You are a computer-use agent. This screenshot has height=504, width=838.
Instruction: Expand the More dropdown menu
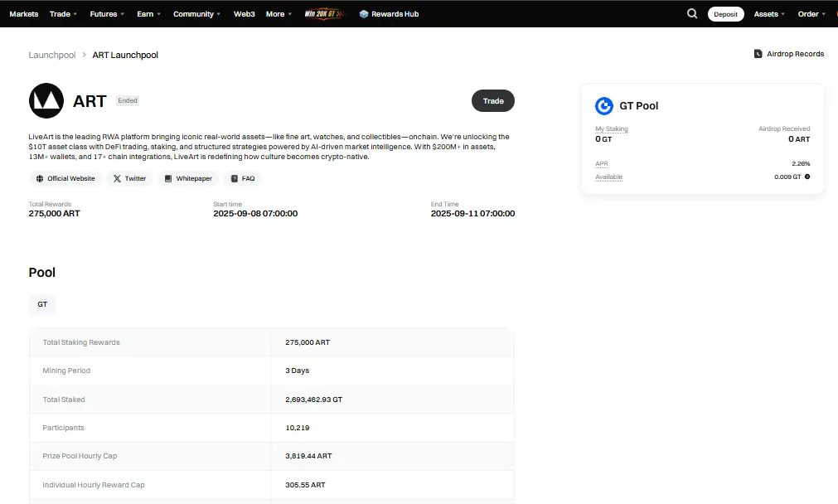point(279,14)
